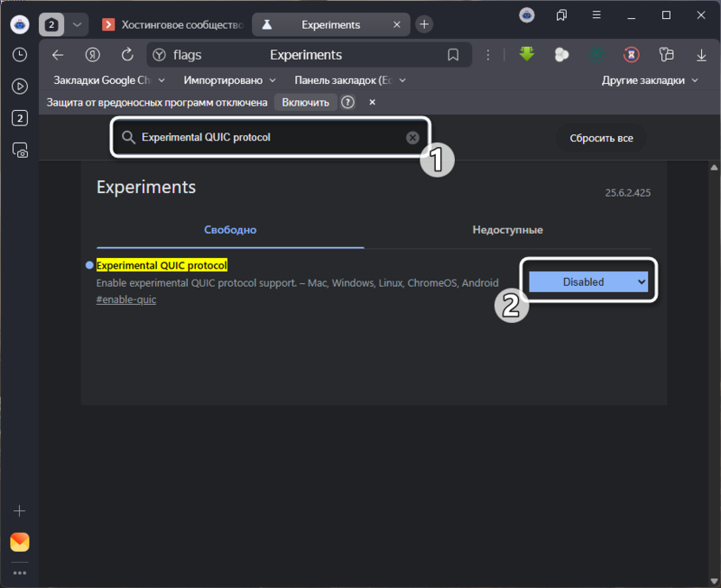Open the red hourglass extension icon
Viewport: 721px width, 588px height.
[631, 55]
